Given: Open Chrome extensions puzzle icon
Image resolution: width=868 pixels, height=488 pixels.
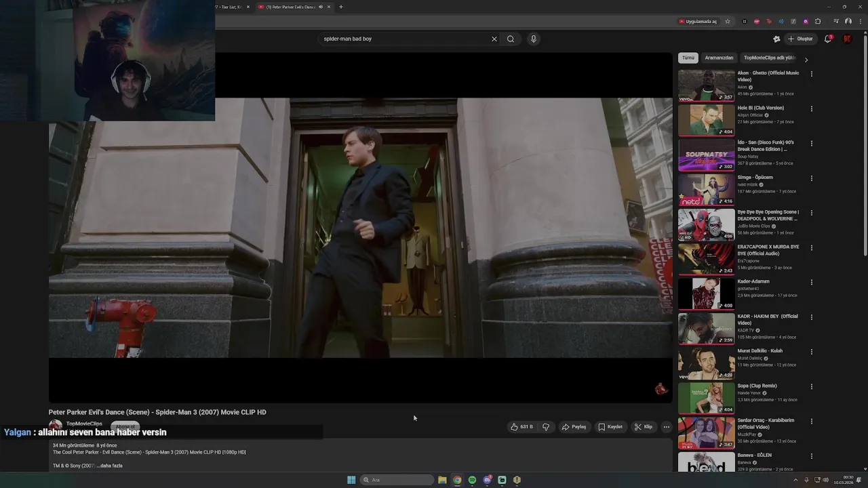Looking at the screenshot, I should click(x=818, y=21).
